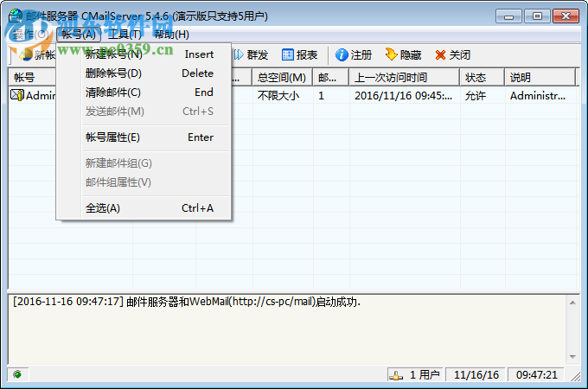Click the 允许 status cell
This screenshot has height=389, width=588.
coord(476,96)
